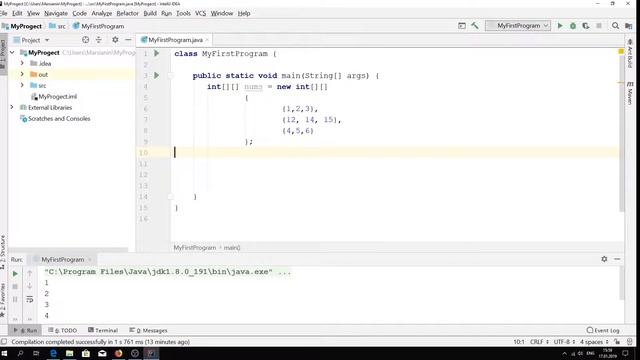Open Favorites side tool window
640x360 pixels.
[x=3, y=300]
